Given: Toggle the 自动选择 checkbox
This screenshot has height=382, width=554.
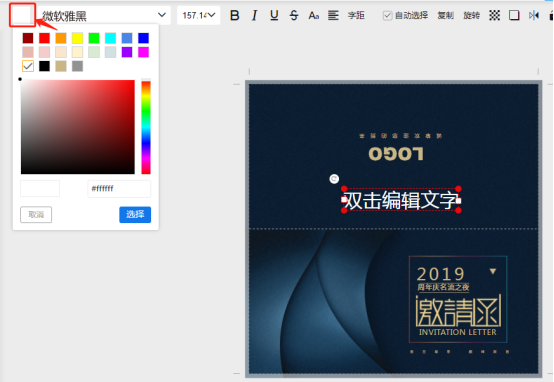Looking at the screenshot, I should (x=388, y=16).
